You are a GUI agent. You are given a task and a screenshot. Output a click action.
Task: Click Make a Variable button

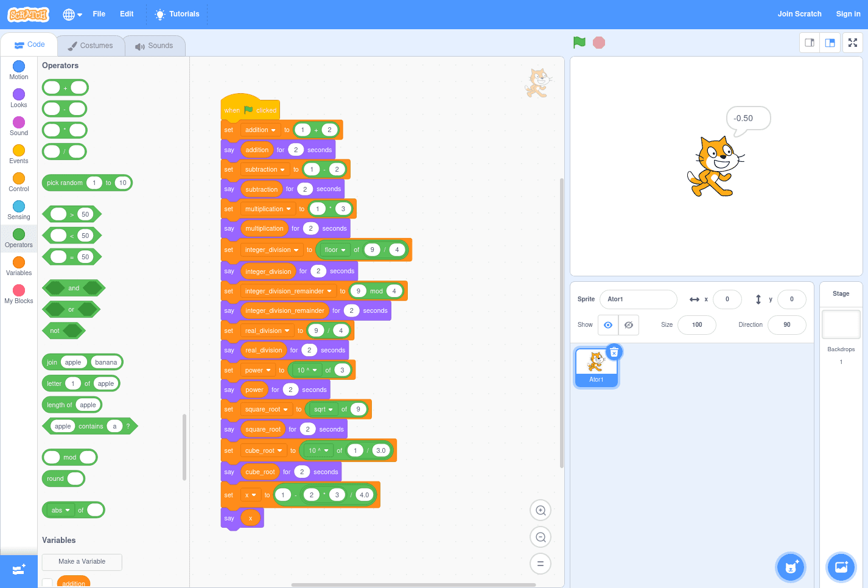point(82,562)
